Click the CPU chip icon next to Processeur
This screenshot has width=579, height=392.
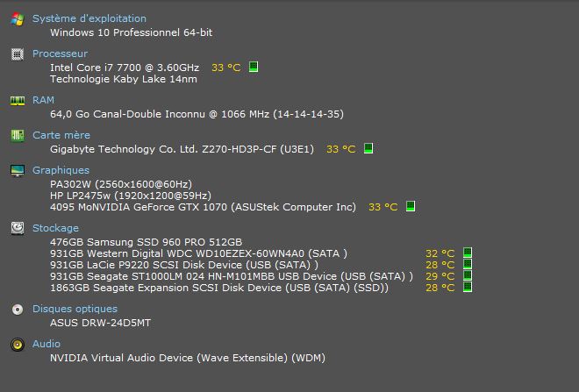click(18, 53)
